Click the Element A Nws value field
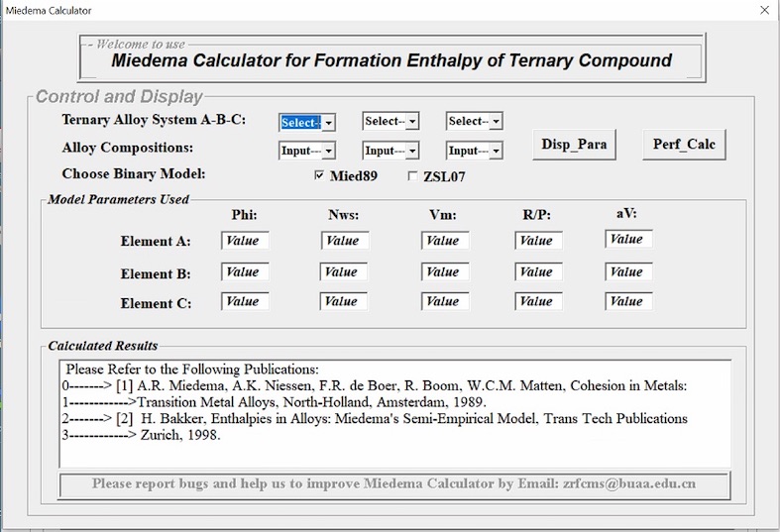The width and height of the screenshot is (780, 532). 344,241
